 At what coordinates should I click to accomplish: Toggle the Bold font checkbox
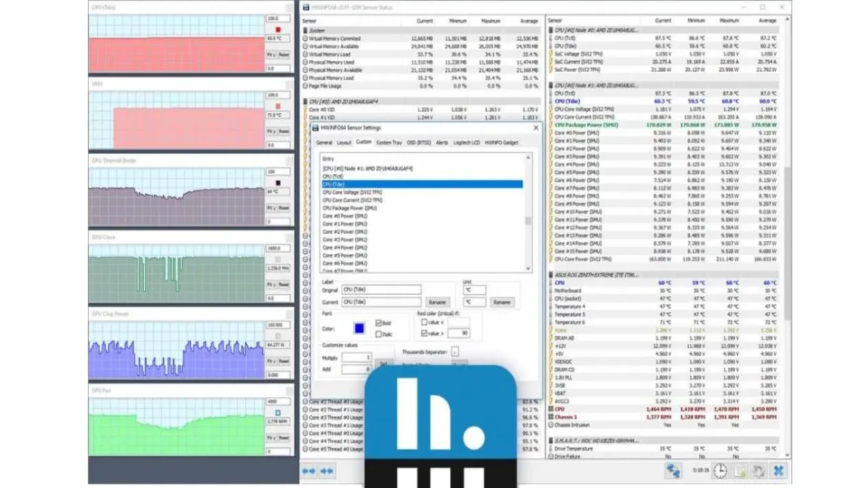[378, 323]
